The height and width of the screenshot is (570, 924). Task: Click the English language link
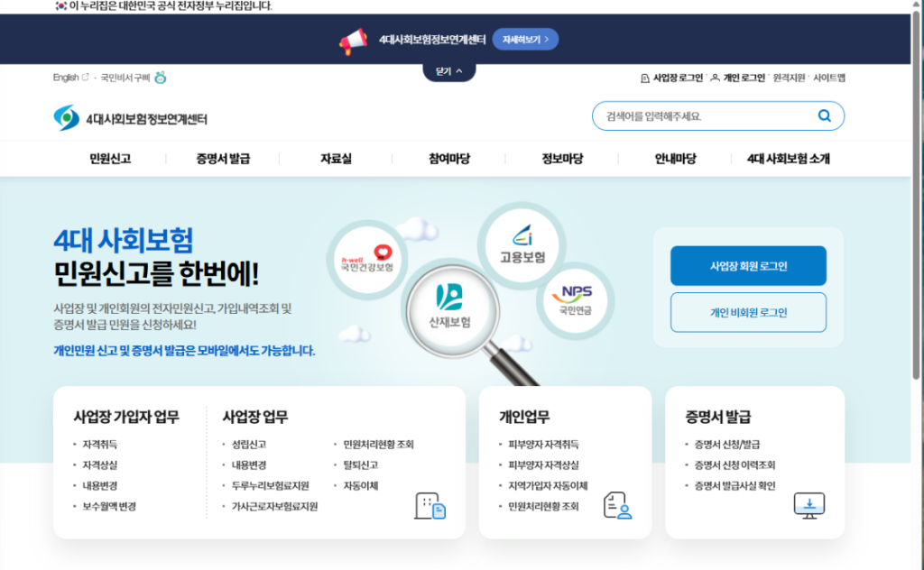pos(70,78)
